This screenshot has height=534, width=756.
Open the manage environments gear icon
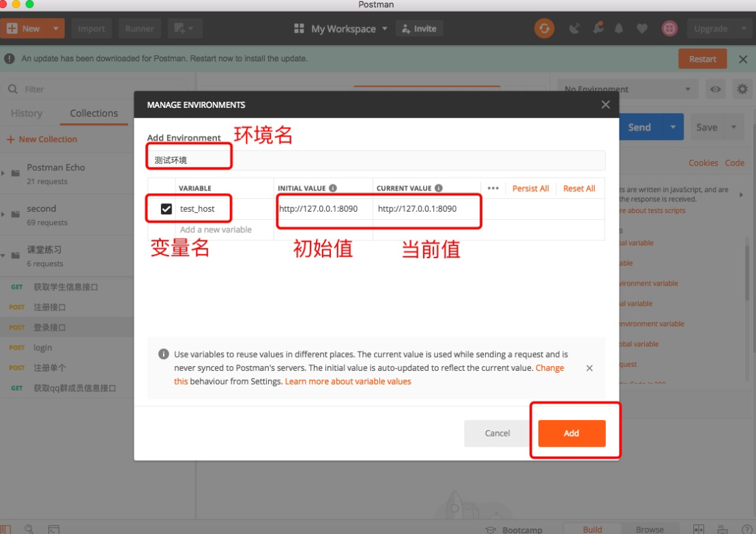pos(742,89)
